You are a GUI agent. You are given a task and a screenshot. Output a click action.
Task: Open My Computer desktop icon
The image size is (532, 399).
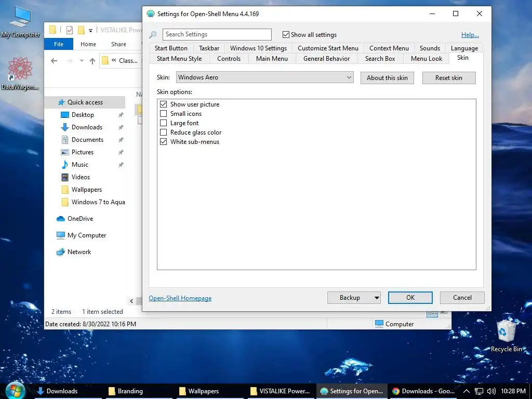coord(20,21)
